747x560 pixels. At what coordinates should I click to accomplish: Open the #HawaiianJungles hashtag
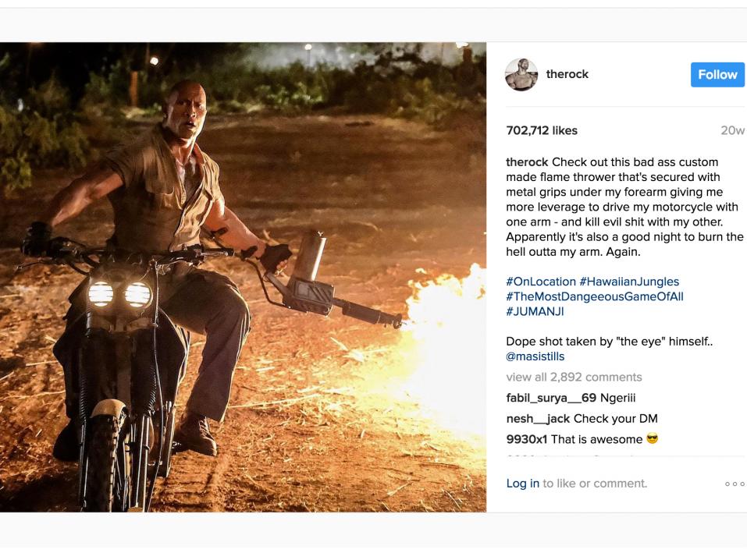[629, 282]
